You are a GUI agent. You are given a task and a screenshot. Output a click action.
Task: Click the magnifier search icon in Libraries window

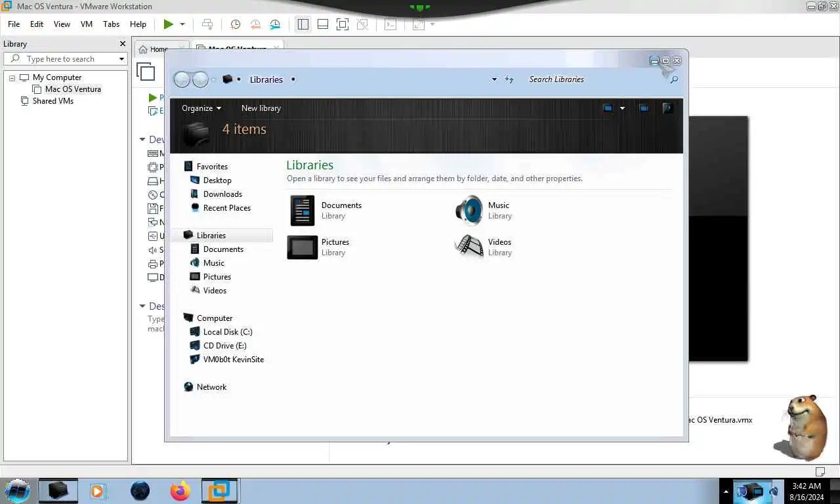673,79
